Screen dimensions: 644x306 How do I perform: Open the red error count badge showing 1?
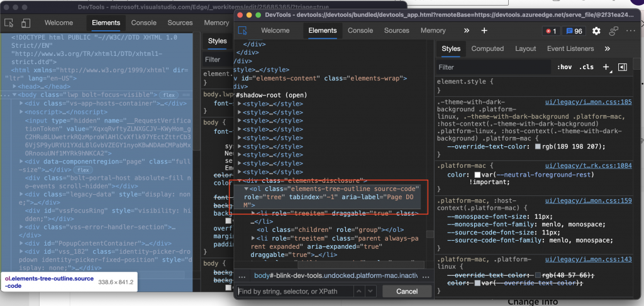point(551,31)
